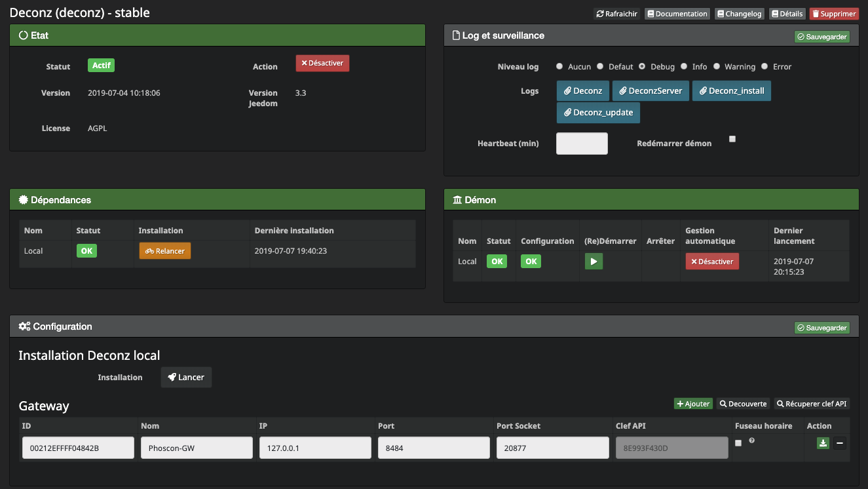Open the DeconzServer log file
This screenshot has width=868, height=489.
(x=651, y=90)
